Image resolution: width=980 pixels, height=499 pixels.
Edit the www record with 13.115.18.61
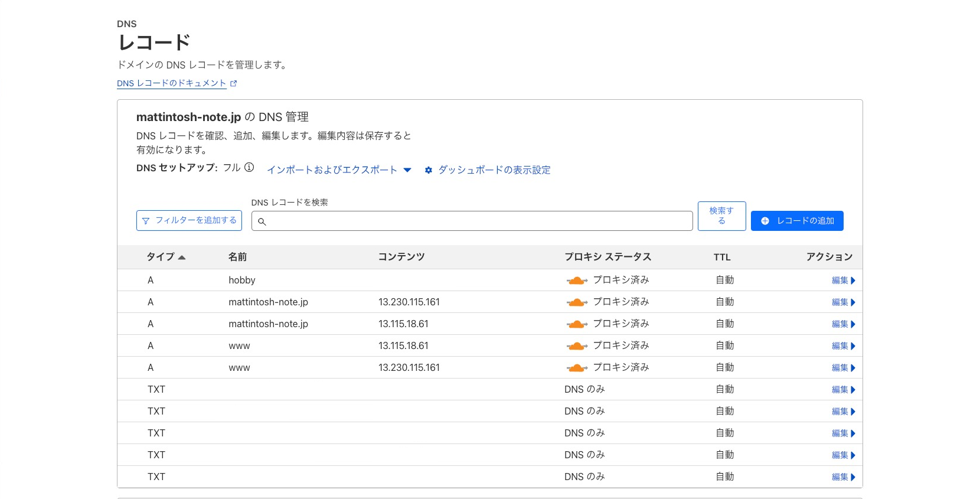tap(843, 346)
